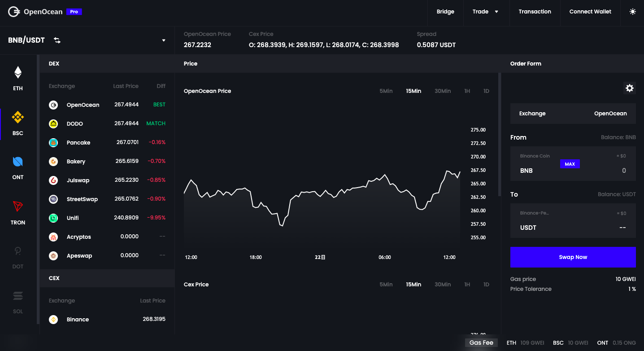Click the Binance exchange icon
Screen dimensions: 644x351
53,320
